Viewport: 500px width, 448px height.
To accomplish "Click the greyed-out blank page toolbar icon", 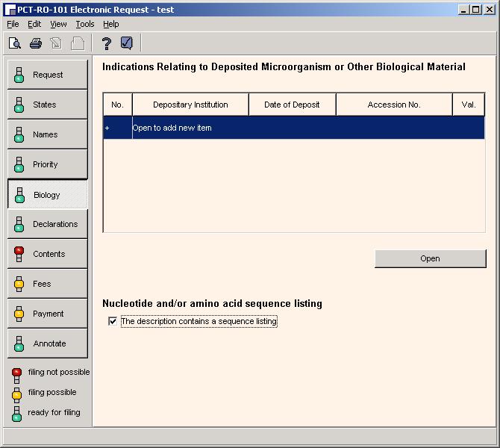I will tap(78, 43).
